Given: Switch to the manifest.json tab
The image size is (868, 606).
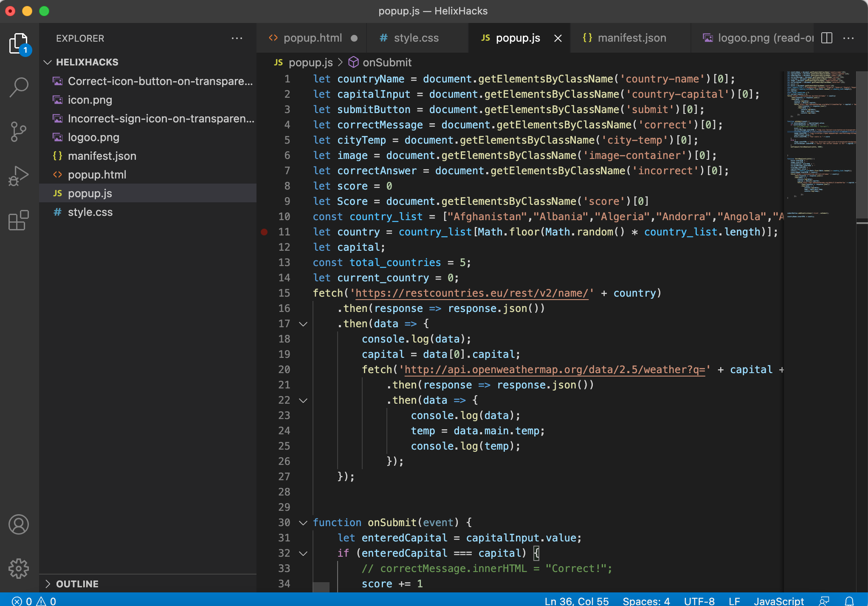Looking at the screenshot, I should pos(631,38).
